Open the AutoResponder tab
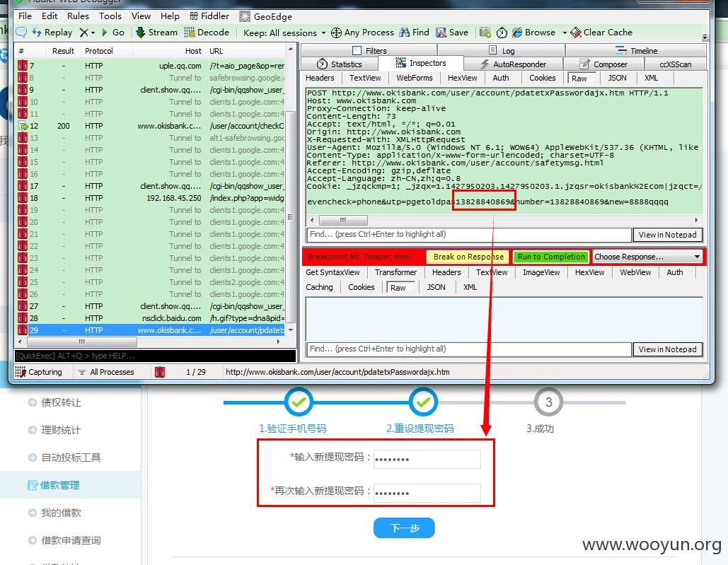This screenshot has width=728, height=565. [x=513, y=64]
